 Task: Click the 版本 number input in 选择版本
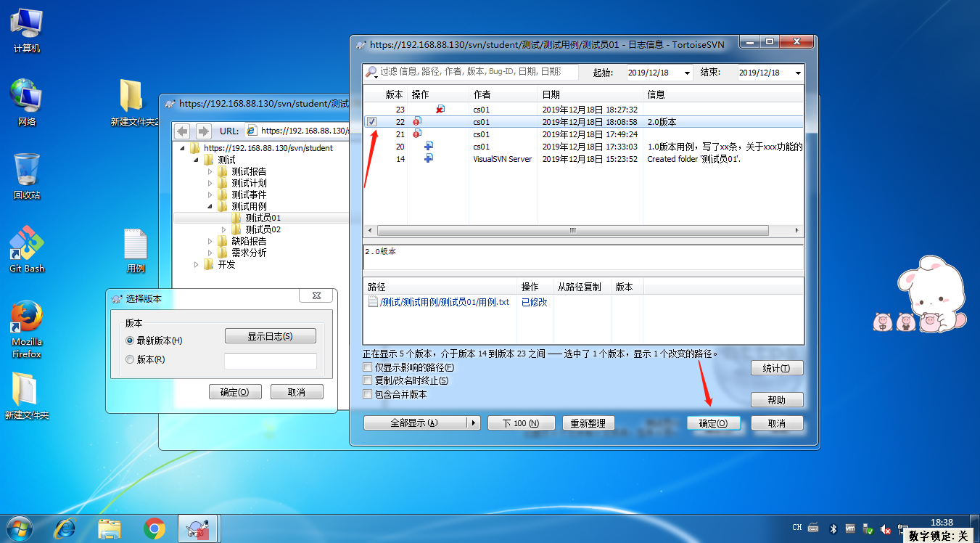(271, 361)
